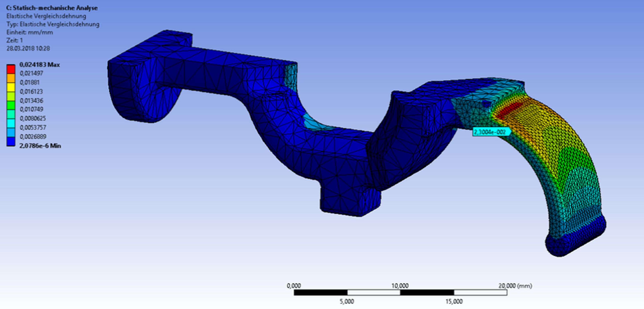Select the legend value 2,0786e-6 Min
The width and height of the screenshot is (644, 309).
40,146
